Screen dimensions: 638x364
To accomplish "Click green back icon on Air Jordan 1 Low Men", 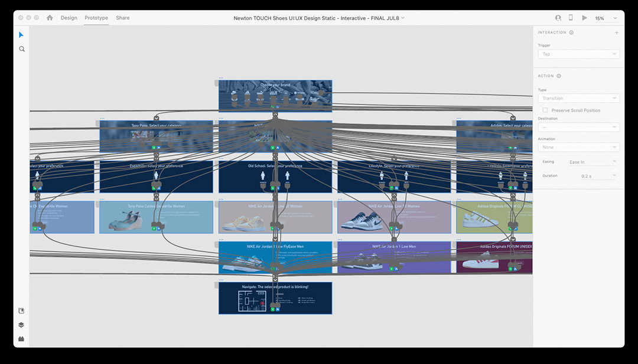I will click(x=392, y=270).
